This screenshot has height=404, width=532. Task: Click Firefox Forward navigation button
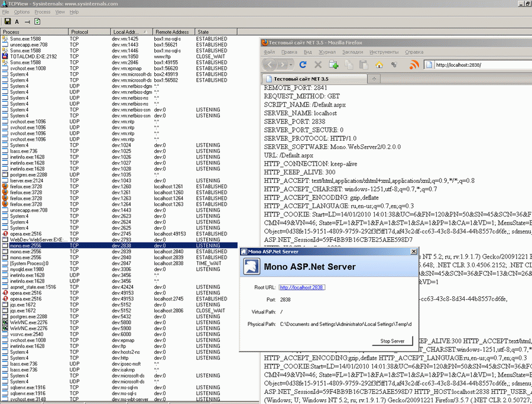[283, 64]
